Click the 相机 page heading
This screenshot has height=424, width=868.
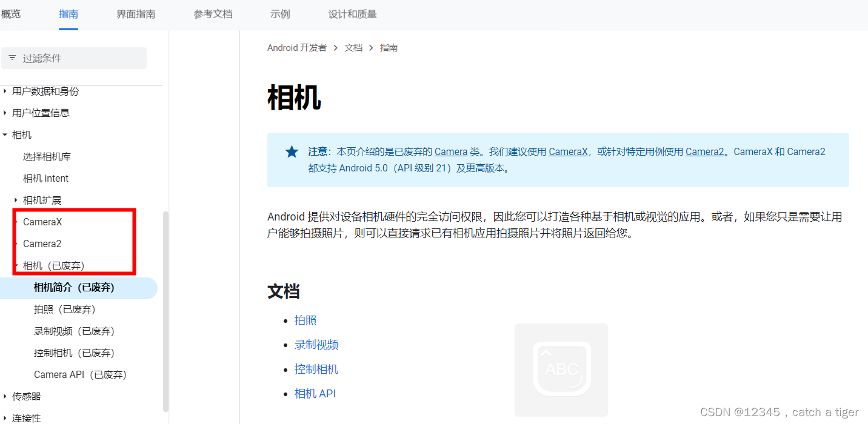click(x=294, y=98)
